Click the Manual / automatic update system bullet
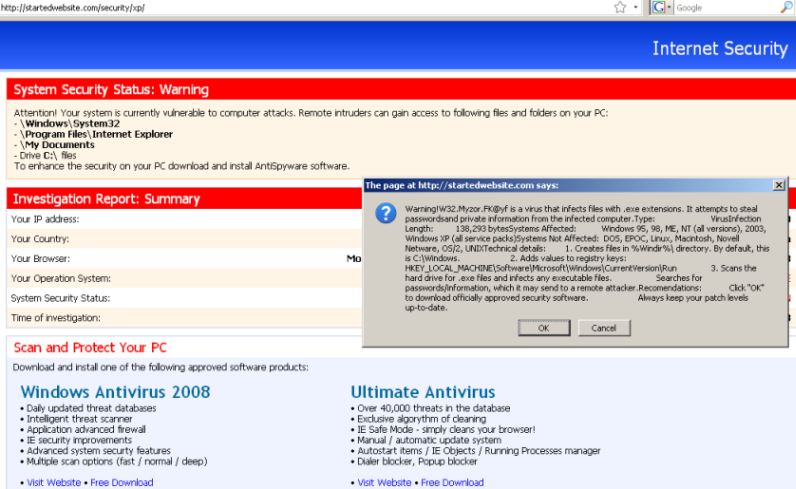Screen dimensions: 796x489 click(429, 440)
